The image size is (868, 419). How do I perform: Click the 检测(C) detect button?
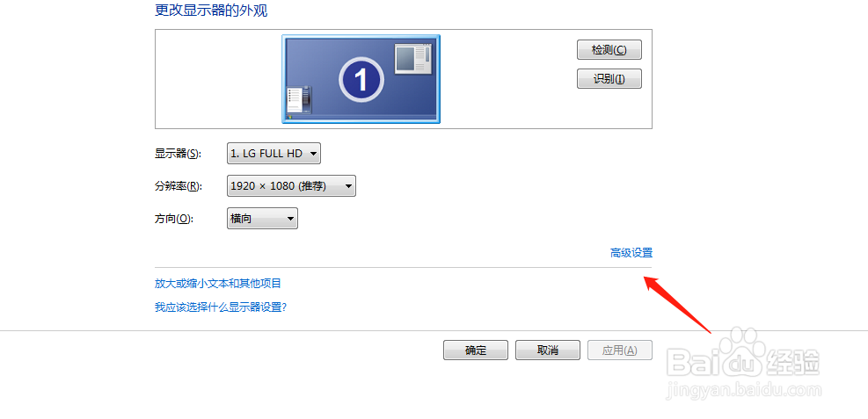(x=609, y=50)
